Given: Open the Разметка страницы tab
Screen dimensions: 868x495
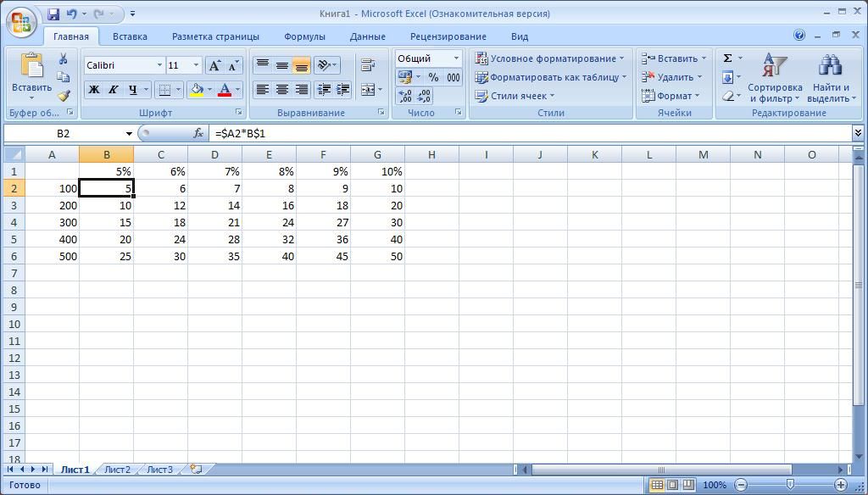Looking at the screenshot, I should coord(215,36).
